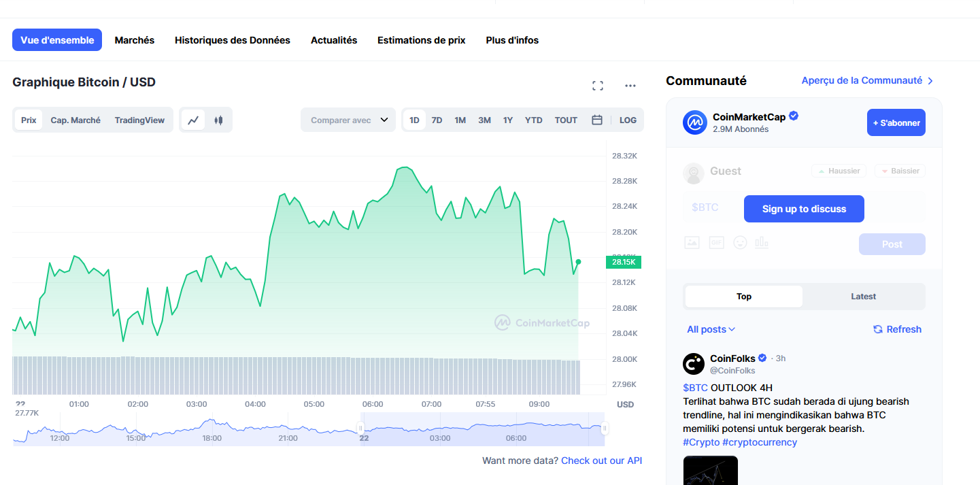The width and height of the screenshot is (980, 485).
Task: Open the Marchés tab
Action: pyautogui.click(x=135, y=40)
